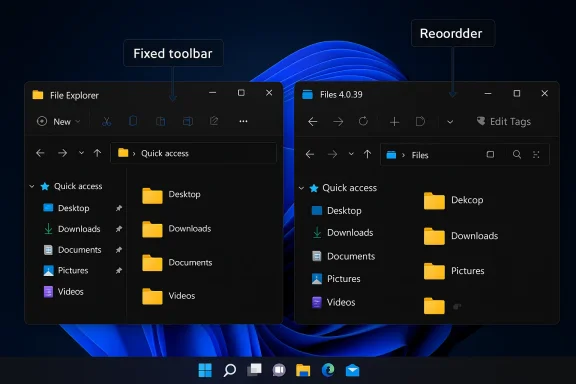The height and width of the screenshot is (384, 576).
Task: Select Pictures in File Explorer sidebar
Action: [73, 270]
